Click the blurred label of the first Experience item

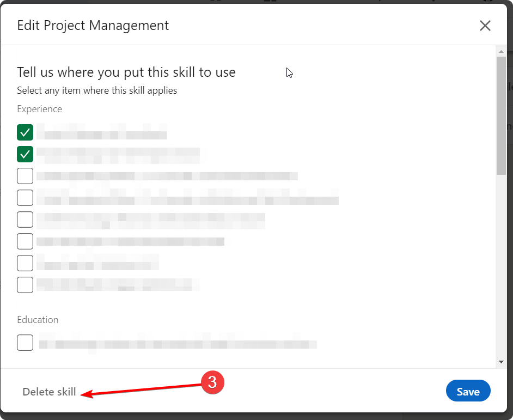pos(103,133)
